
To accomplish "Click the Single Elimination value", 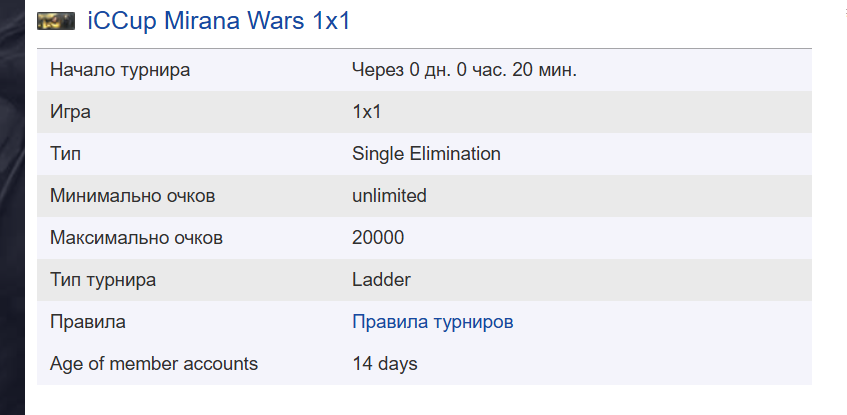I will tap(426, 153).
